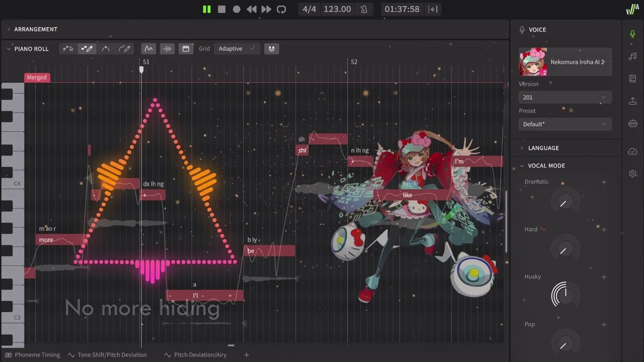This screenshot has width=644, height=362.
Task: Rewind with the double left arrow
Action: 252,9
